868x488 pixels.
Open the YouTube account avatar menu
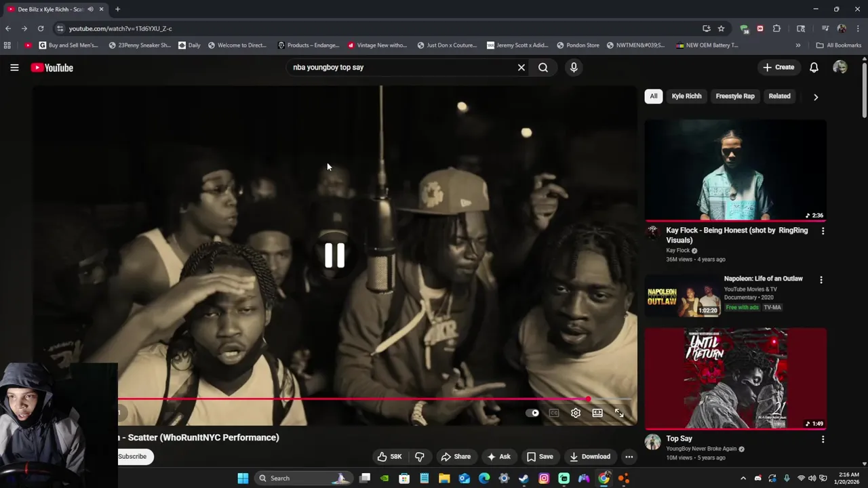(x=840, y=67)
